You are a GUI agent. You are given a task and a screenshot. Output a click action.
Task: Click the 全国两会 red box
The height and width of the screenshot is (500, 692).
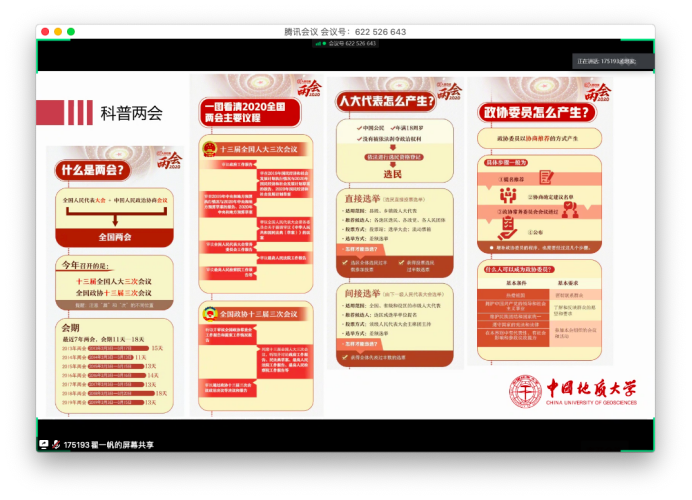tap(114, 237)
